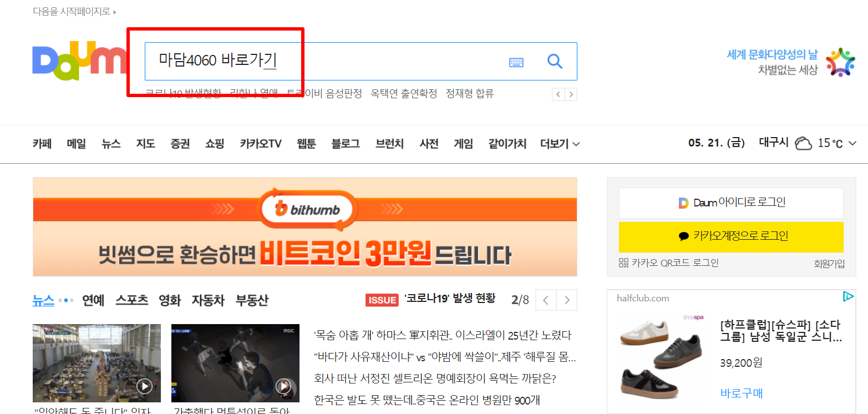Play the MBC news video thumbnail

coord(235,363)
